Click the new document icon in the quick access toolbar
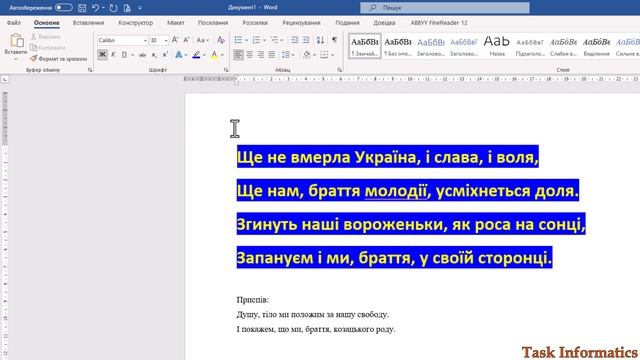This screenshot has height=360, width=640. [x=127, y=8]
